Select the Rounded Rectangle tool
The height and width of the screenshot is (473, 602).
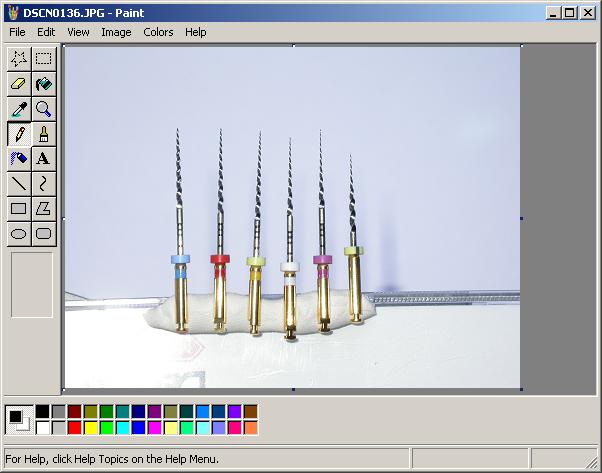point(44,233)
